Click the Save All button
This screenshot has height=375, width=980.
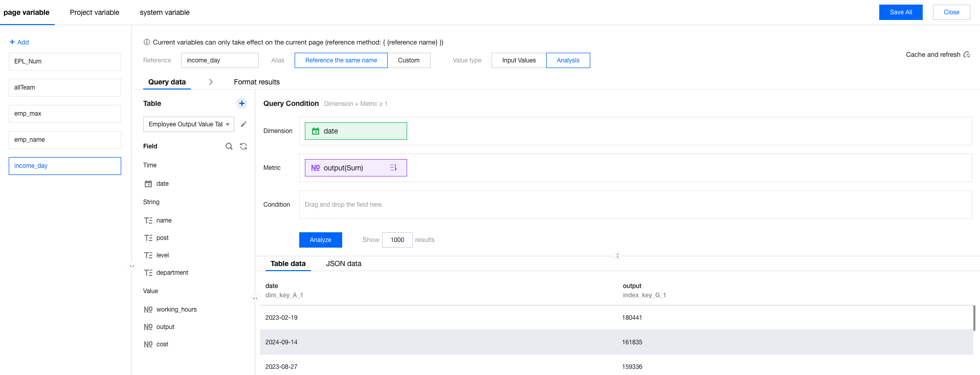tap(900, 12)
